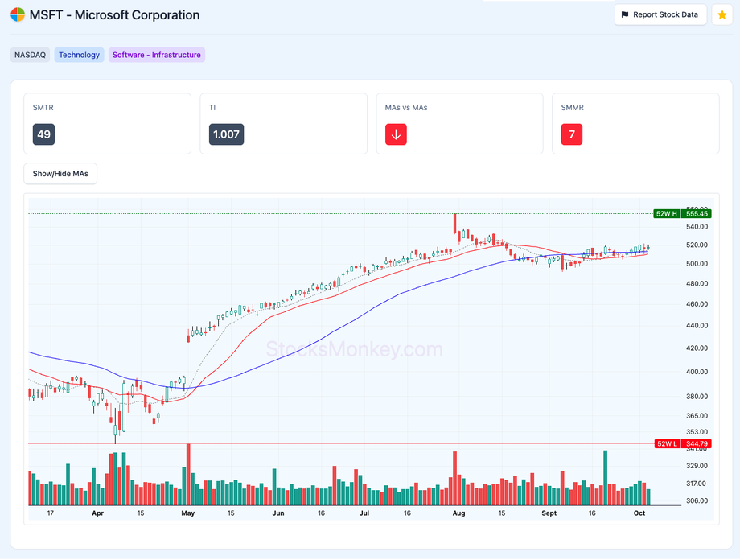Click the red SMMR badge 7
The image size is (740, 560).
coord(571,134)
